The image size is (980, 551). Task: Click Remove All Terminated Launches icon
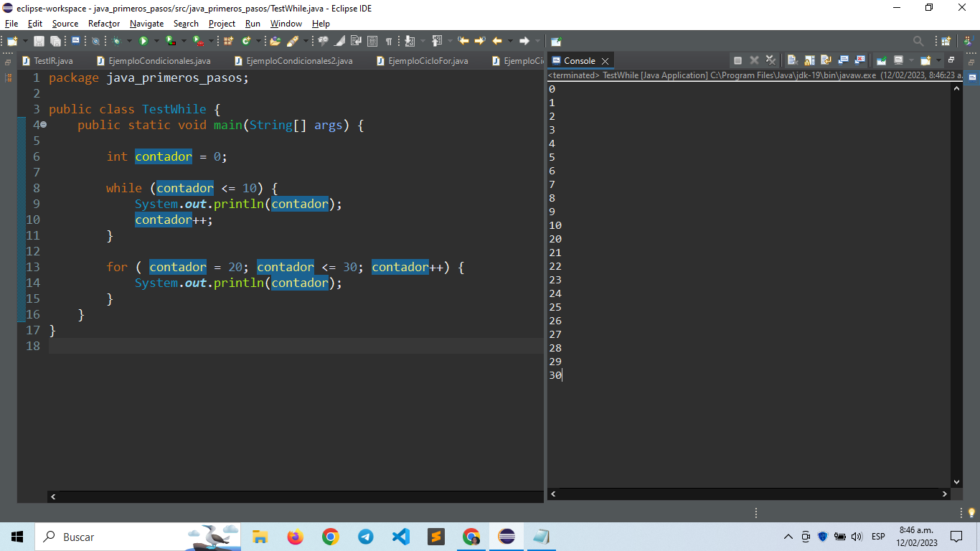pyautogui.click(x=771, y=60)
